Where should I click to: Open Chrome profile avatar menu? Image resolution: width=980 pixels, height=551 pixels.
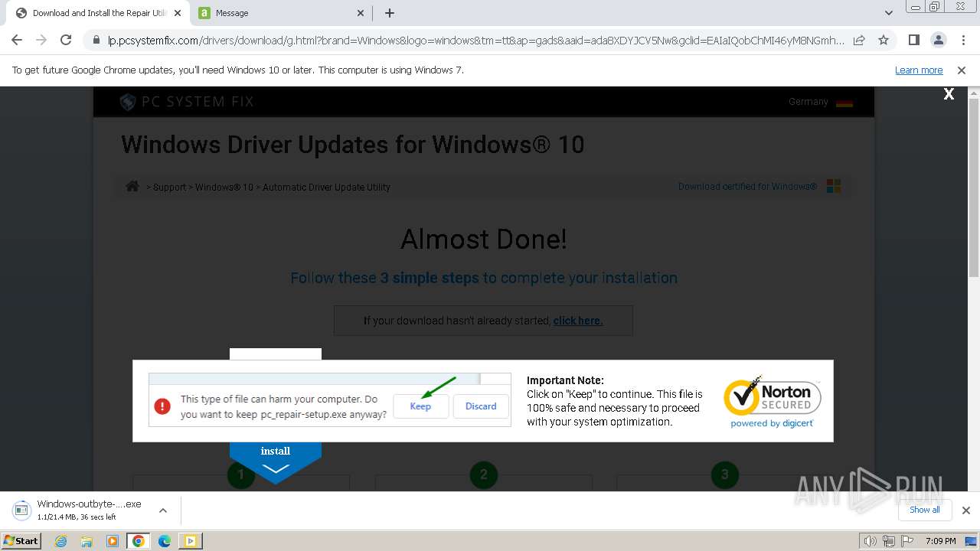pyautogui.click(x=939, y=41)
